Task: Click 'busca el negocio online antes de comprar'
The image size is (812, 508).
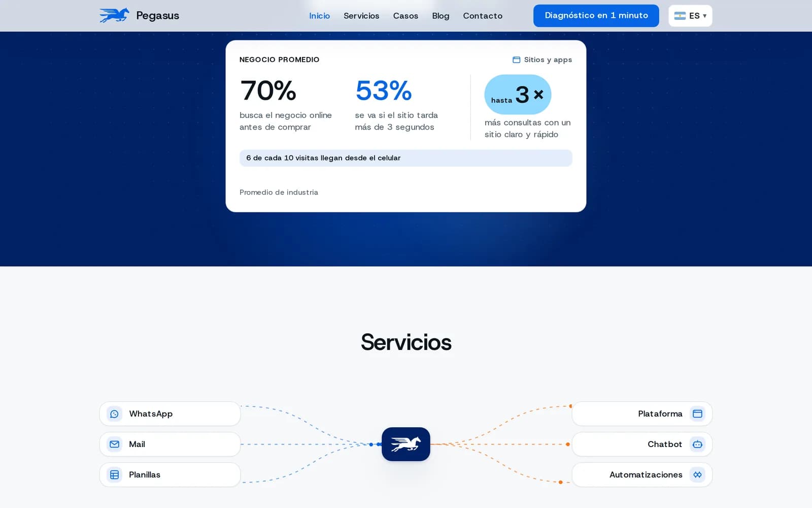Action: (286, 121)
